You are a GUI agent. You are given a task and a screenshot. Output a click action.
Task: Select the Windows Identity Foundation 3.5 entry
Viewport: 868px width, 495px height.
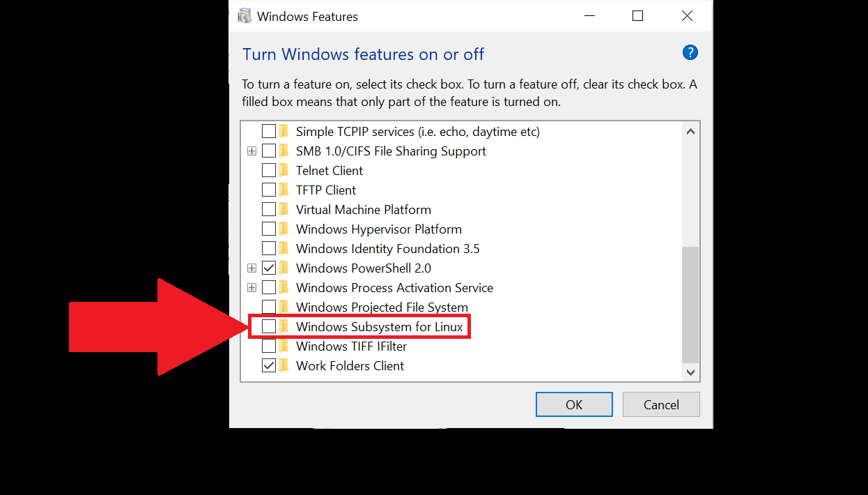388,249
